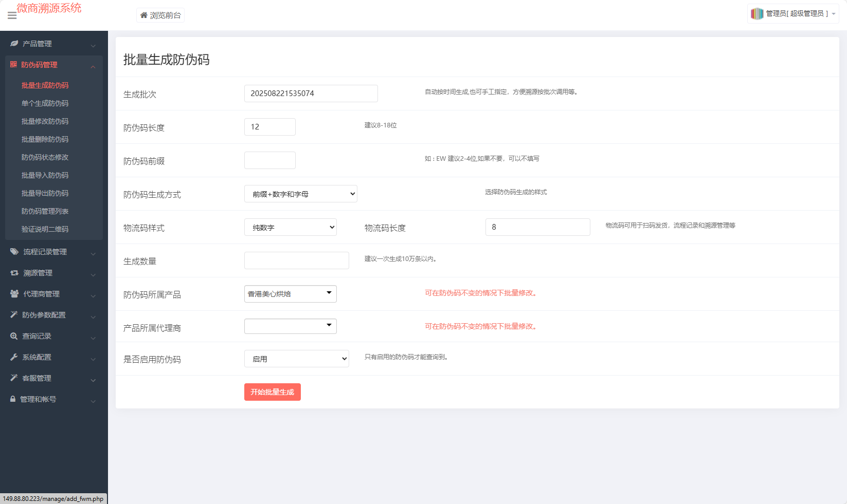
Task: Click the lock icon beside 管理和帐号
Action: (x=13, y=399)
